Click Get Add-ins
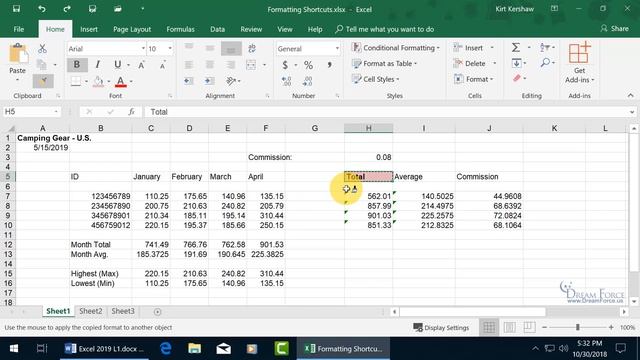The image size is (640, 360). 580,62
